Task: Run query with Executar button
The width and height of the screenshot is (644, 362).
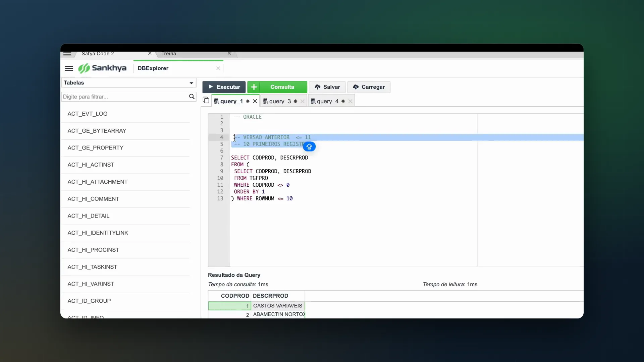Action: coord(224,87)
